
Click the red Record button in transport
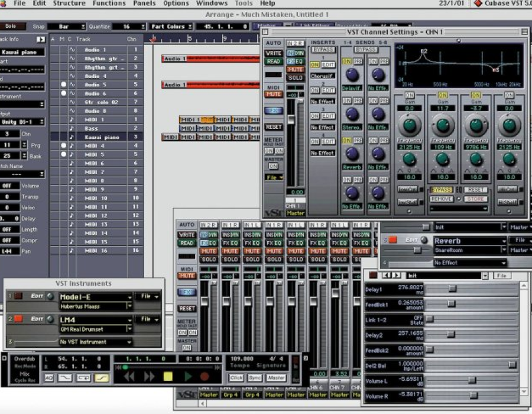pyautogui.click(x=205, y=376)
